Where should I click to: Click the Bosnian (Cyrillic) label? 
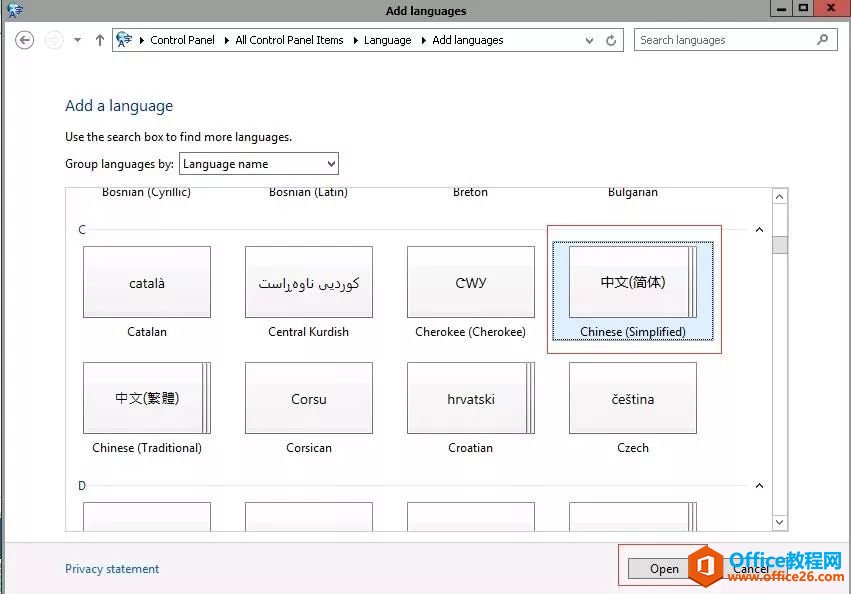(147, 192)
